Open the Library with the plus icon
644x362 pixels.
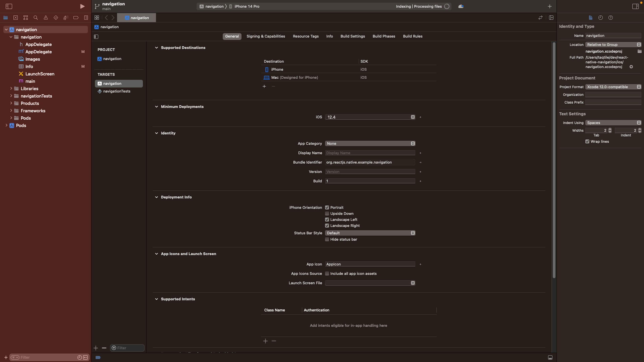pos(550,7)
